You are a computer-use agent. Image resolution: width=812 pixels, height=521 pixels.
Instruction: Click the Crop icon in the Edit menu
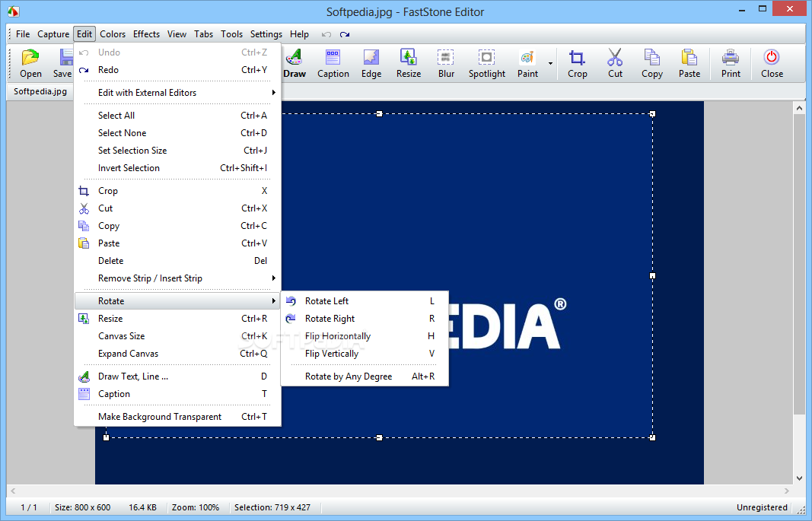84,191
